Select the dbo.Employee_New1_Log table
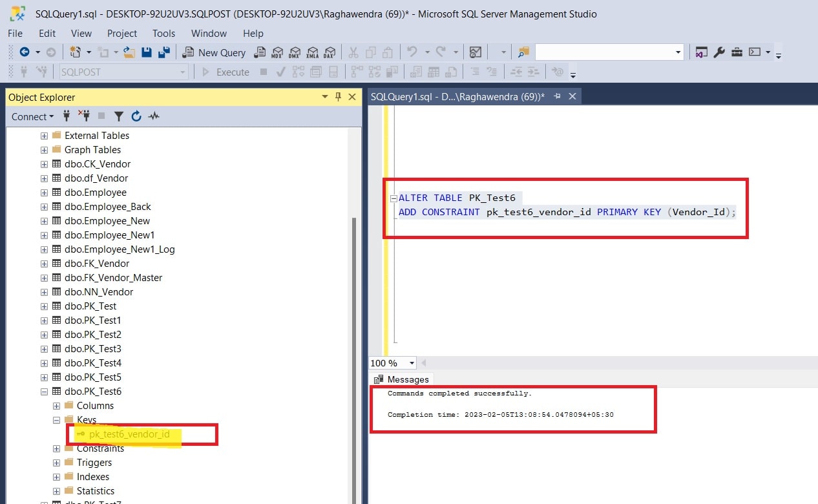This screenshot has width=818, height=504. [x=120, y=249]
